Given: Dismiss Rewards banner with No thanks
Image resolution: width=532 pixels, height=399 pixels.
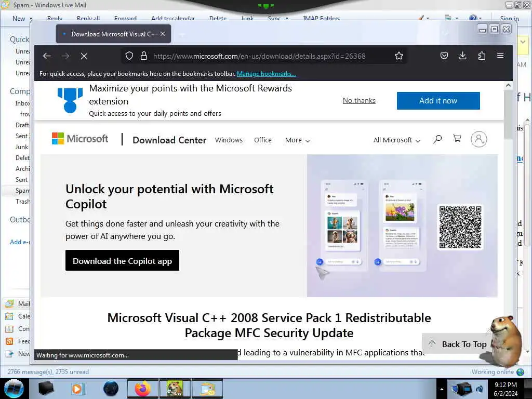Looking at the screenshot, I should (x=359, y=100).
